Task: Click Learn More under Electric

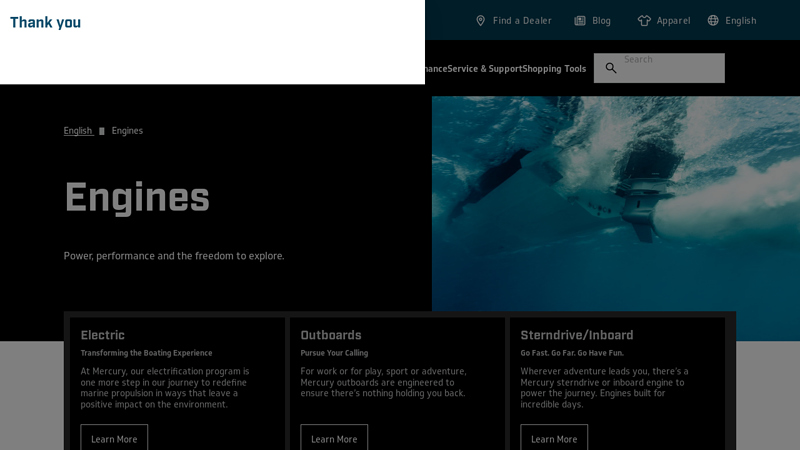Action: click(114, 438)
